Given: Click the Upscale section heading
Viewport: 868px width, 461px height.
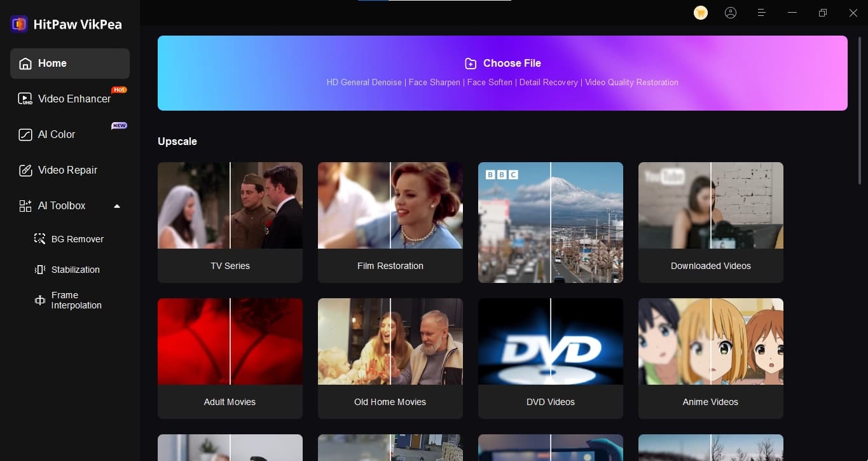Looking at the screenshot, I should [177, 141].
